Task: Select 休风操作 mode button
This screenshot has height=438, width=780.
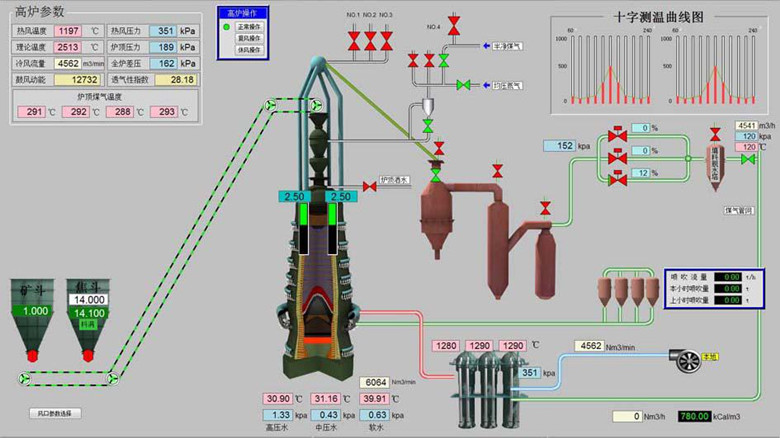Action: 249,49
